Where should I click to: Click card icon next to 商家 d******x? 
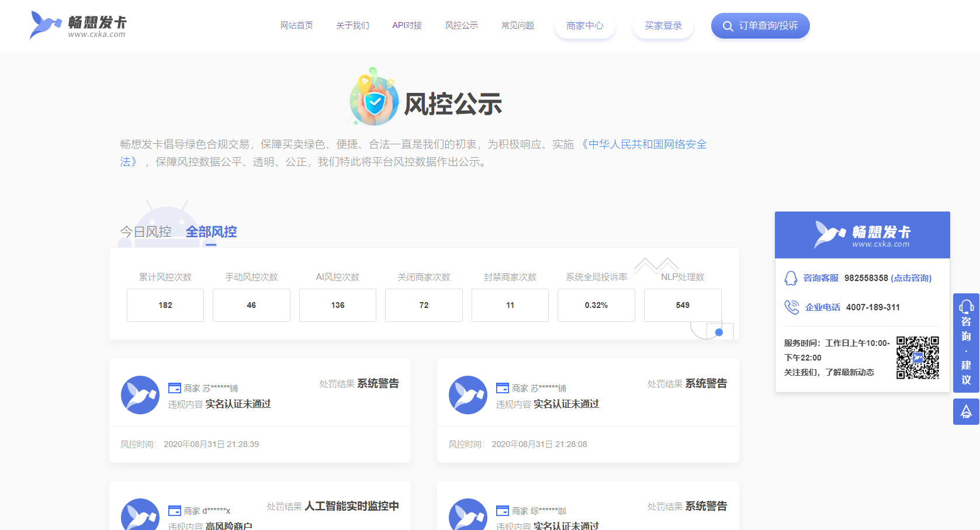175,511
